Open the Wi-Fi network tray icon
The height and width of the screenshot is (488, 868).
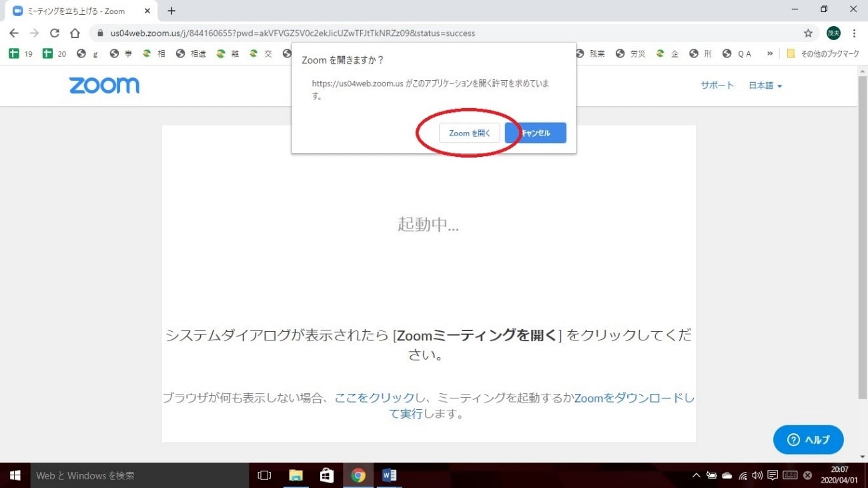743,475
